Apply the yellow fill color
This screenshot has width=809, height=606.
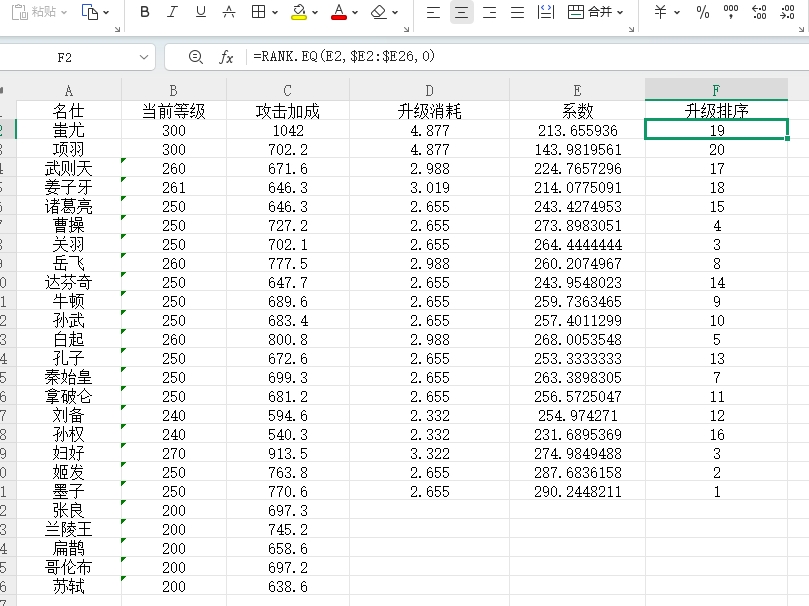pos(299,11)
